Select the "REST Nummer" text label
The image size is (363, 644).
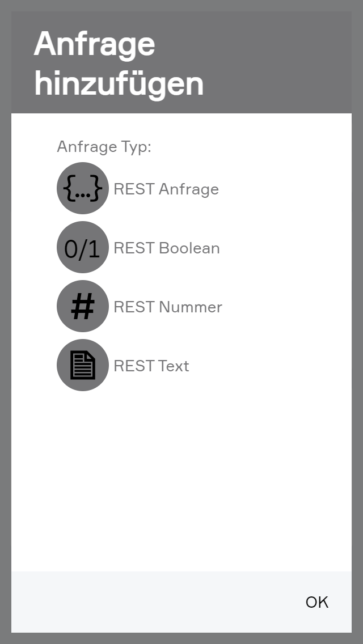coord(168,307)
